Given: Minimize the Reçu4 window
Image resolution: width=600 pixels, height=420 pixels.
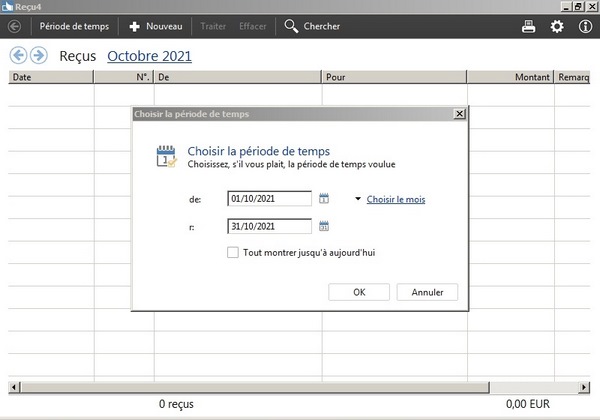Looking at the screenshot, I should coord(566,7).
